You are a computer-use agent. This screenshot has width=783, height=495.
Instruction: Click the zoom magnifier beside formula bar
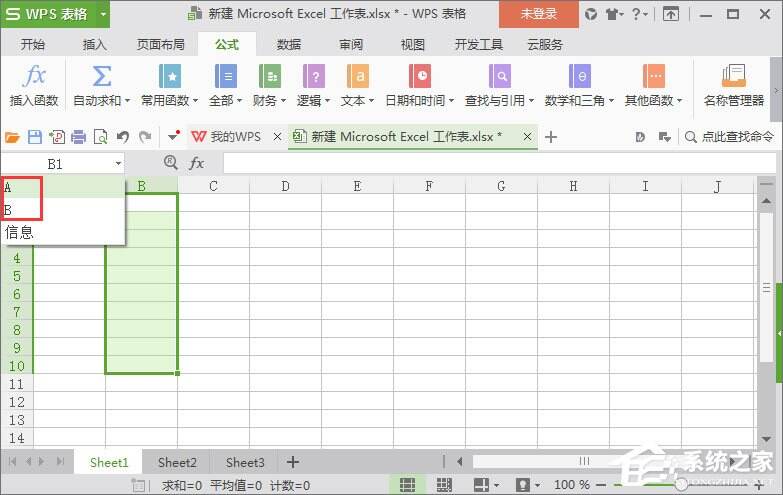pos(171,162)
